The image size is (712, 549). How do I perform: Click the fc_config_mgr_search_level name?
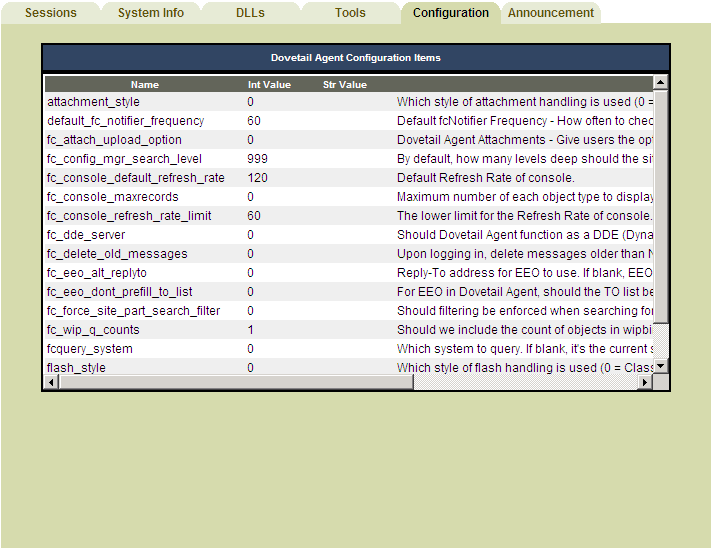tap(124, 159)
